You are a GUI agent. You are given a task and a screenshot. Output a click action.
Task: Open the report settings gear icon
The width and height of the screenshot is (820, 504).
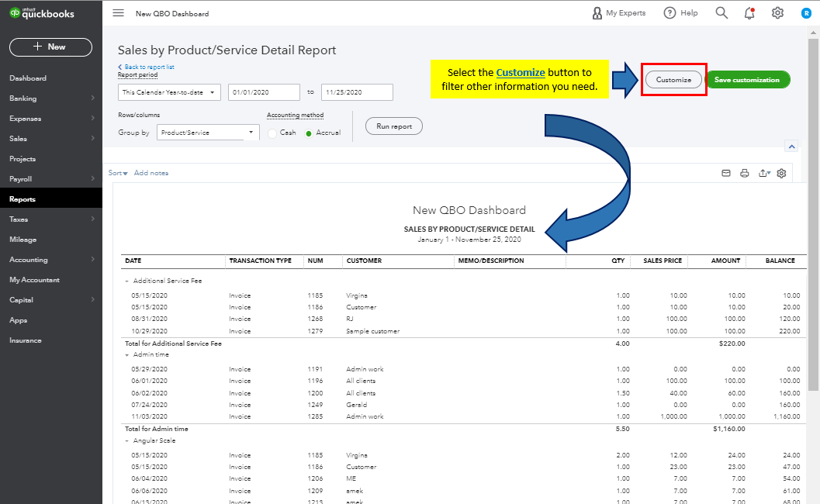(x=781, y=173)
